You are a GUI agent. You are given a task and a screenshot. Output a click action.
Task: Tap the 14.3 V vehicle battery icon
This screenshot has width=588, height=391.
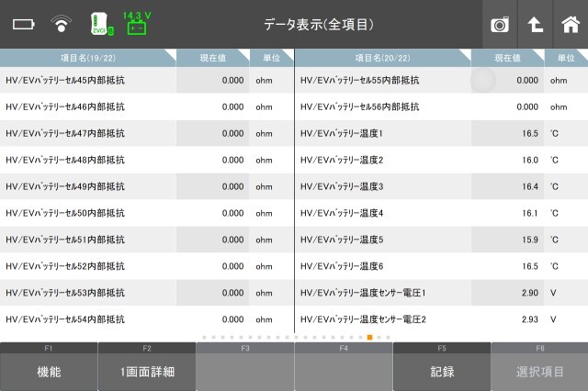[x=137, y=23]
